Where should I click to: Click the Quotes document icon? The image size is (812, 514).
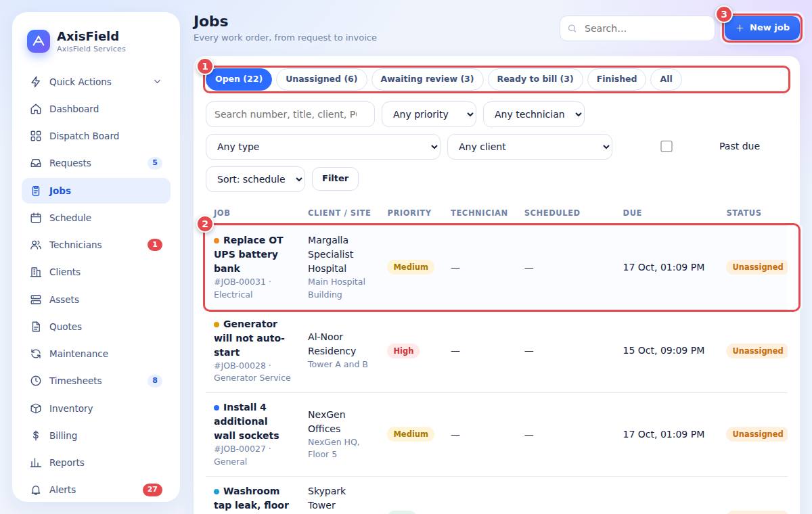click(36, 327)
